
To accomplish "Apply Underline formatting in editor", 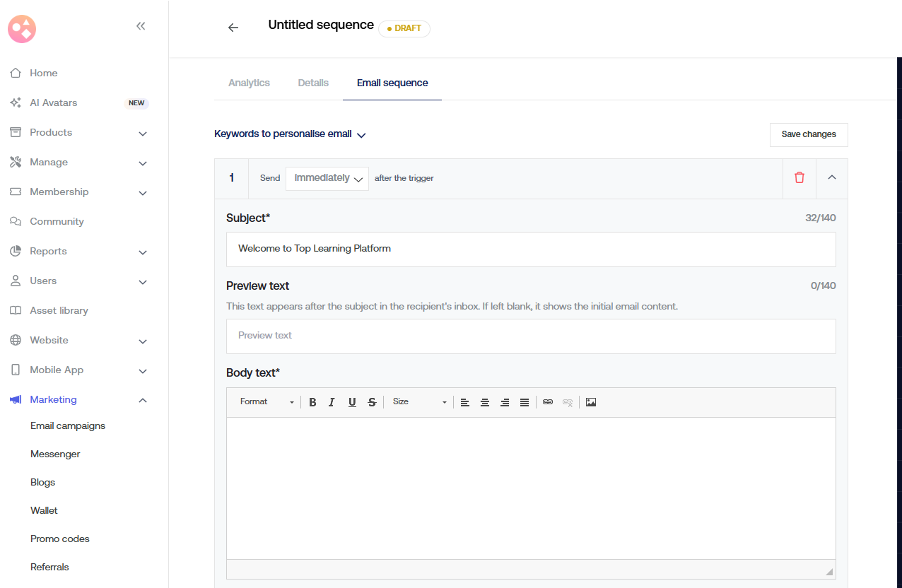I will pos(352,402).
